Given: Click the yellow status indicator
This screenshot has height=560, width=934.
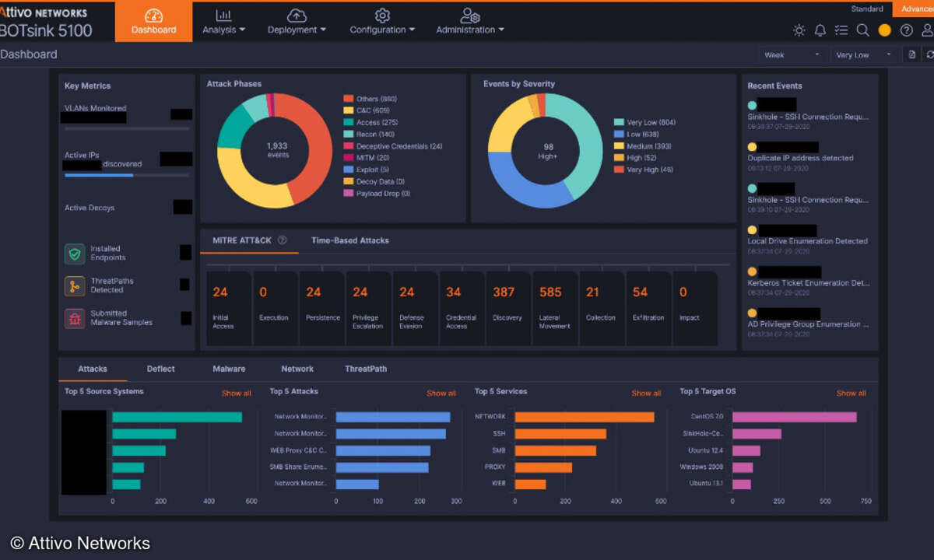Looking at the screenshot, I should (x=884, y=30).
